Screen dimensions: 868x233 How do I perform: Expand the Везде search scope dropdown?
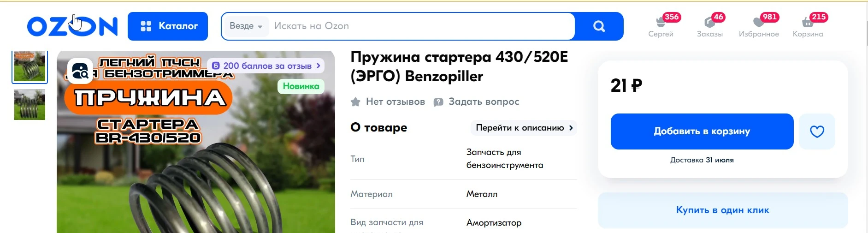pos(246,26)
